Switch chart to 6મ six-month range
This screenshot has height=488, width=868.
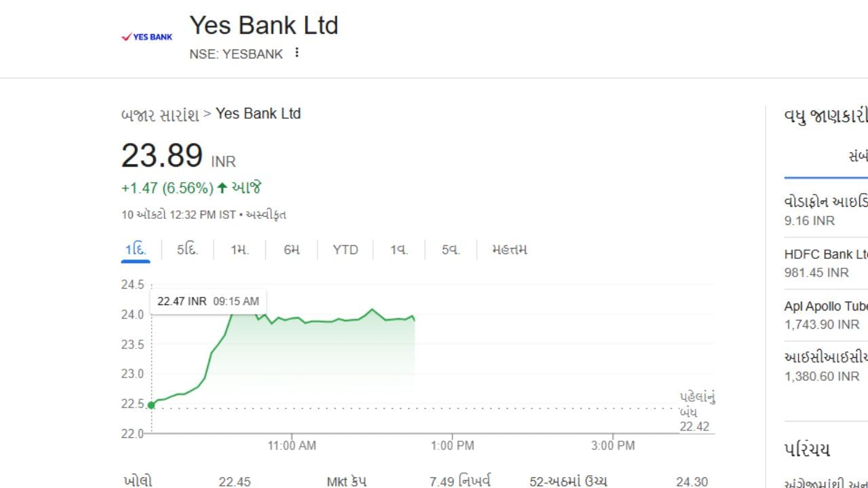pyautogui.click(x=292, y=249)
